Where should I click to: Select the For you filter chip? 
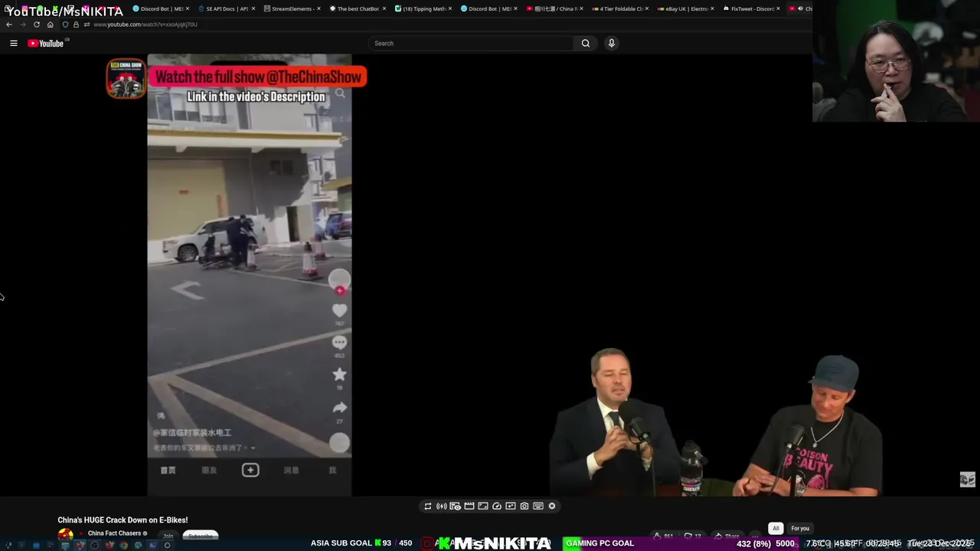point(800,528)
